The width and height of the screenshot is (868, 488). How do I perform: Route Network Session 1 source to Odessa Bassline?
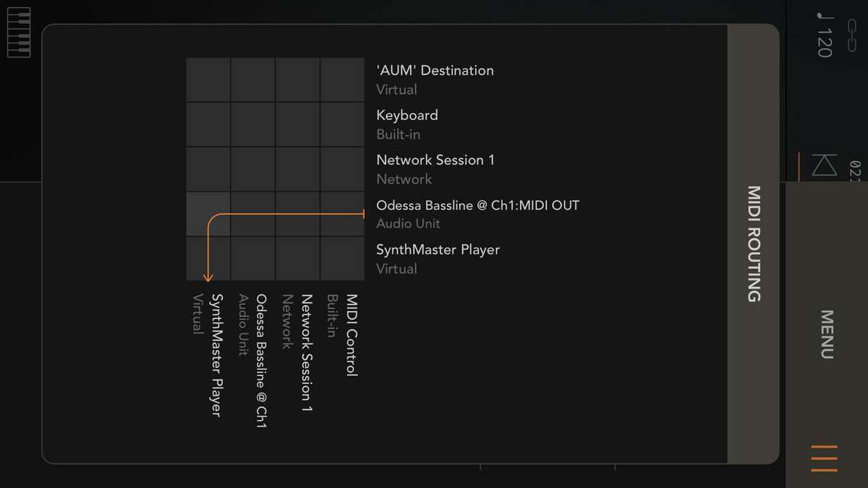tap(253, 169)
